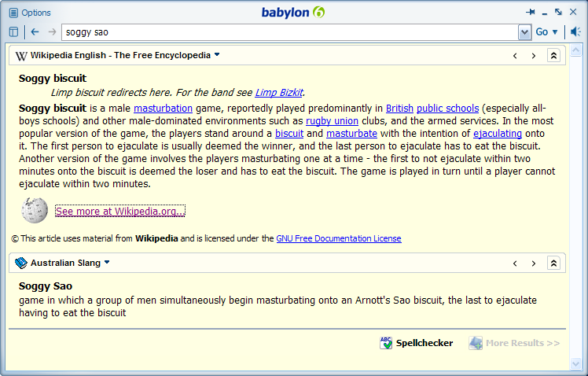Click the Spellchecker ABC icon
Viewport: 588px width, 376px height.
pos(386,343)
